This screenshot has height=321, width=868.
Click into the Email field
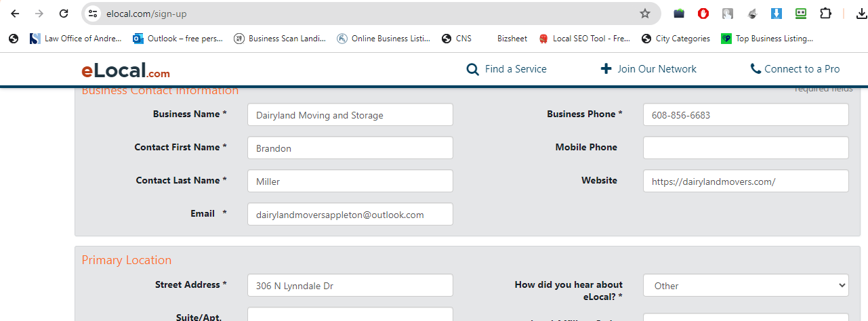(x=350, y=214)
